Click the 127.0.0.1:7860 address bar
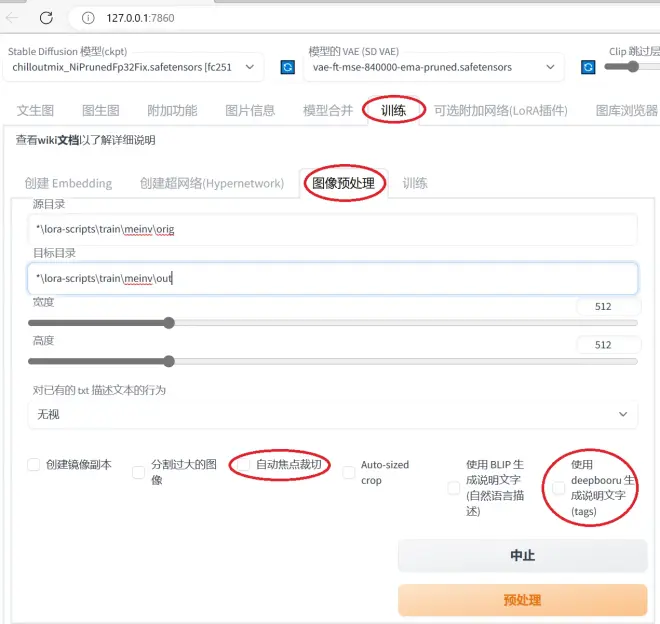The image size is (660, 624). 362,18
